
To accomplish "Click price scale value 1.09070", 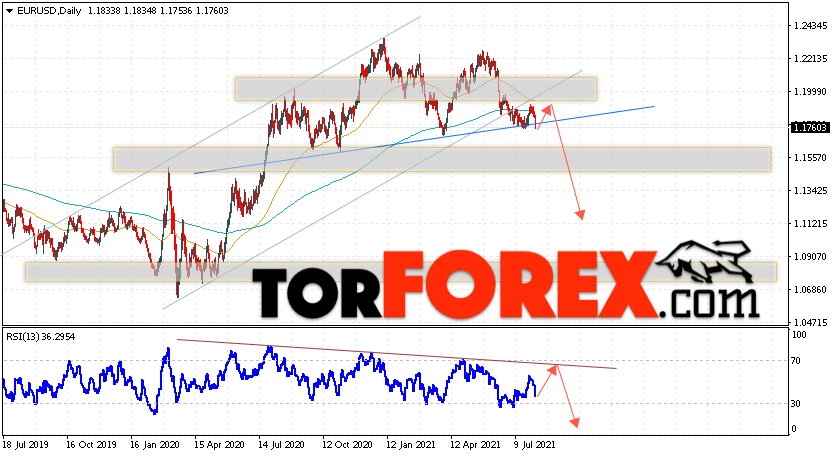I will click(810, 256).
